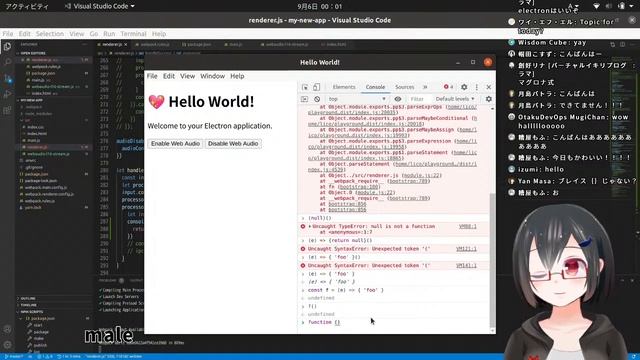640x360 pixels.
Task: Select the Console tab in DevTools
Action: [375, 87]
